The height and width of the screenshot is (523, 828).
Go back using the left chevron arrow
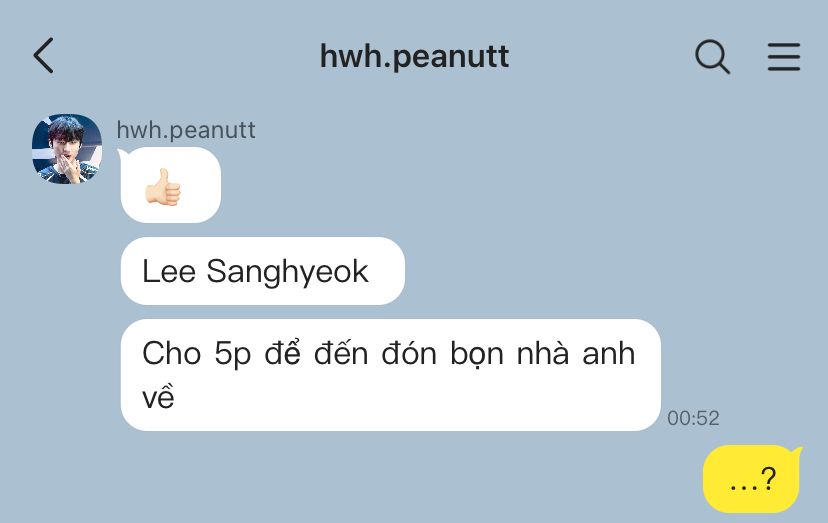click(44, 55)
